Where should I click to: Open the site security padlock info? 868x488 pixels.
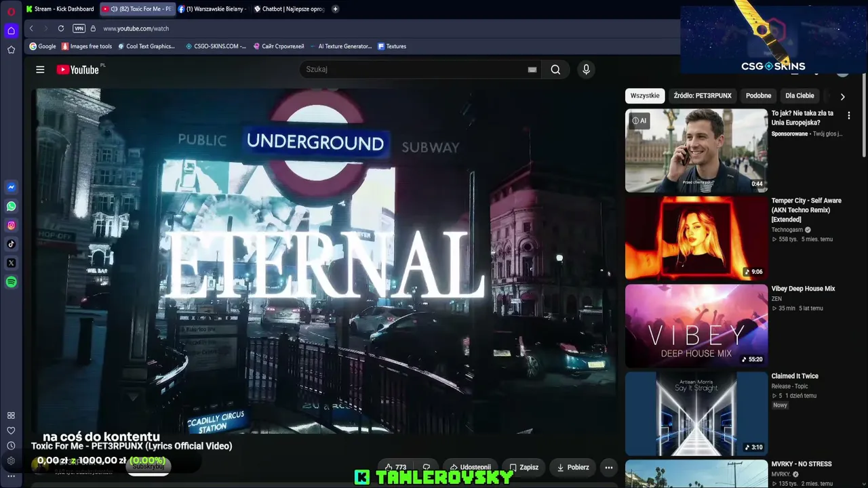(93, 28)
